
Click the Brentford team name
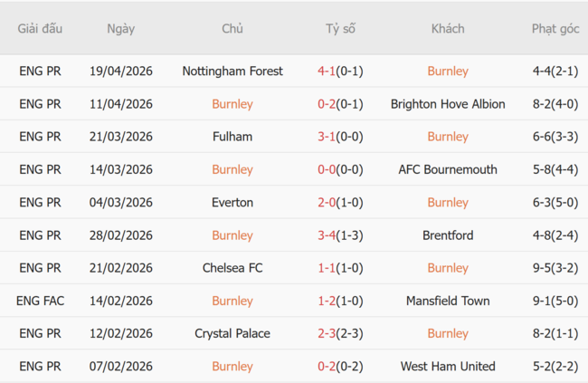(x=448, y=235)
